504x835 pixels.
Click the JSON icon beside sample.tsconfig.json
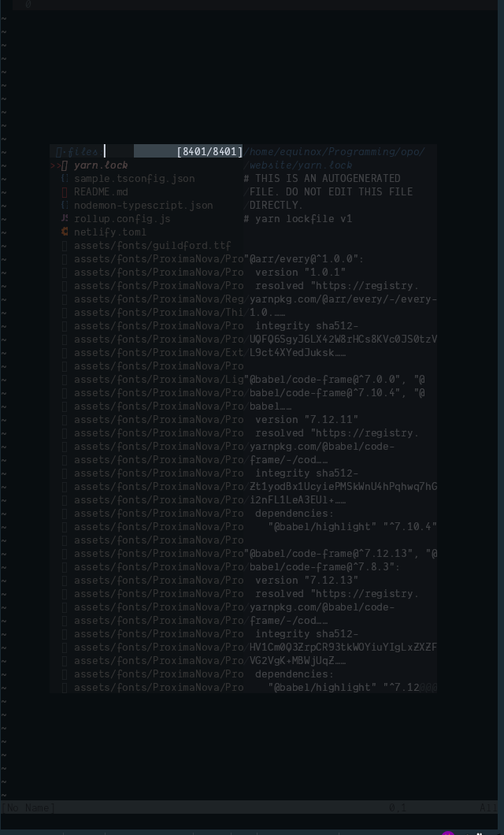[x=65, y=178]
